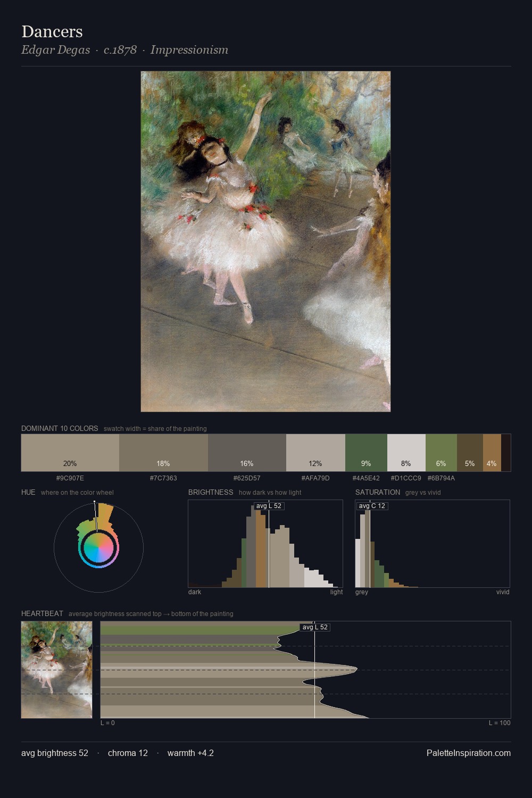Screen dimensions: 532x798
Task: Click the "c.1878" date text
Action: pyautogui.click(x=120, y=50)
